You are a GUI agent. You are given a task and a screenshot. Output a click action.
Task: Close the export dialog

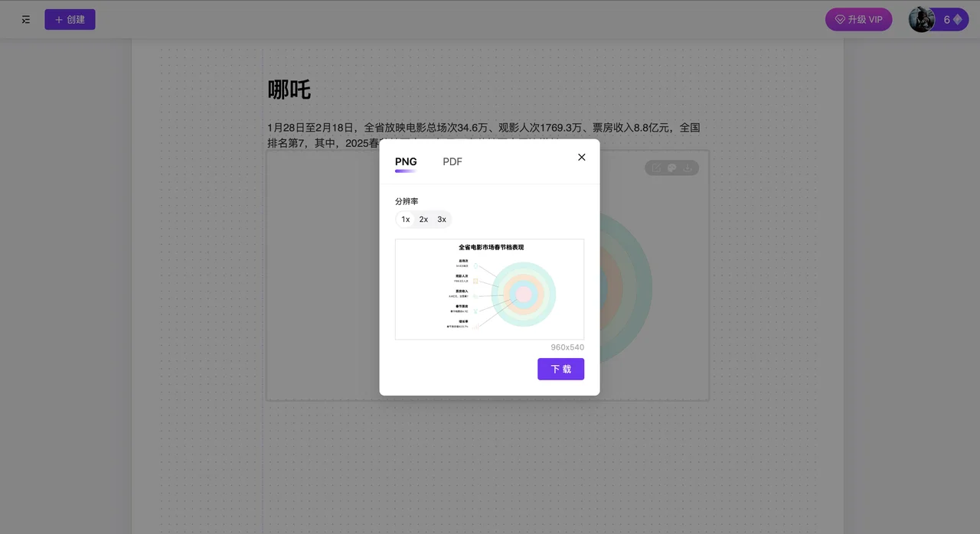click(581, 157)
